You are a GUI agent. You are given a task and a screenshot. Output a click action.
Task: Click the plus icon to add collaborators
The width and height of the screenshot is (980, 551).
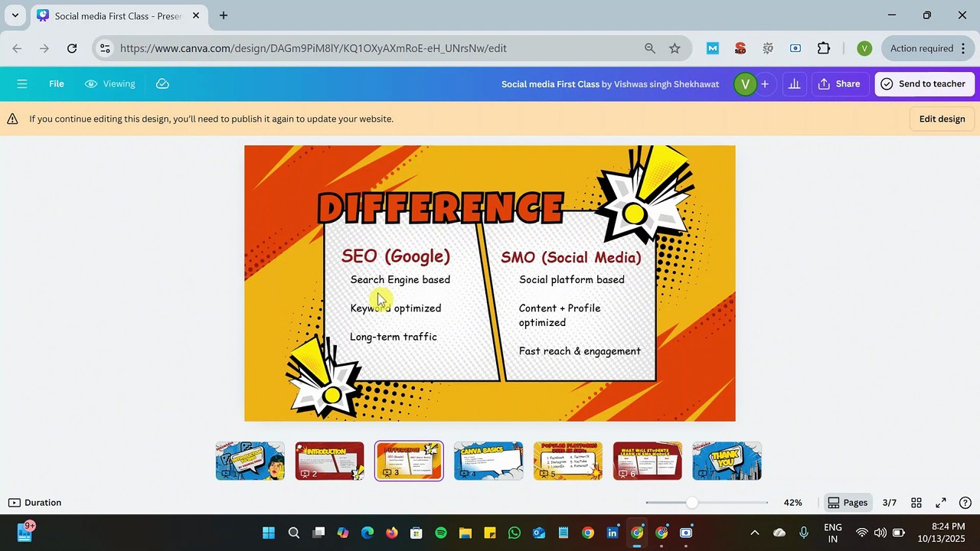pos(764,84)
